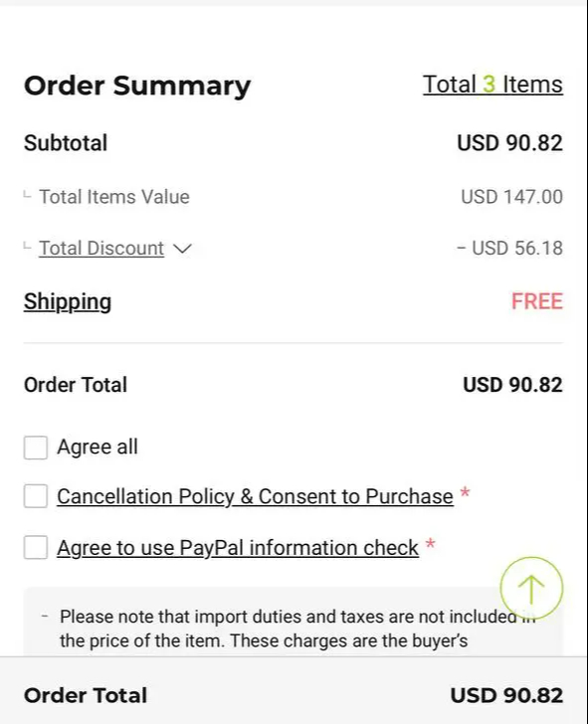Click the Total Items Value USD 147.00

point(511,197)
